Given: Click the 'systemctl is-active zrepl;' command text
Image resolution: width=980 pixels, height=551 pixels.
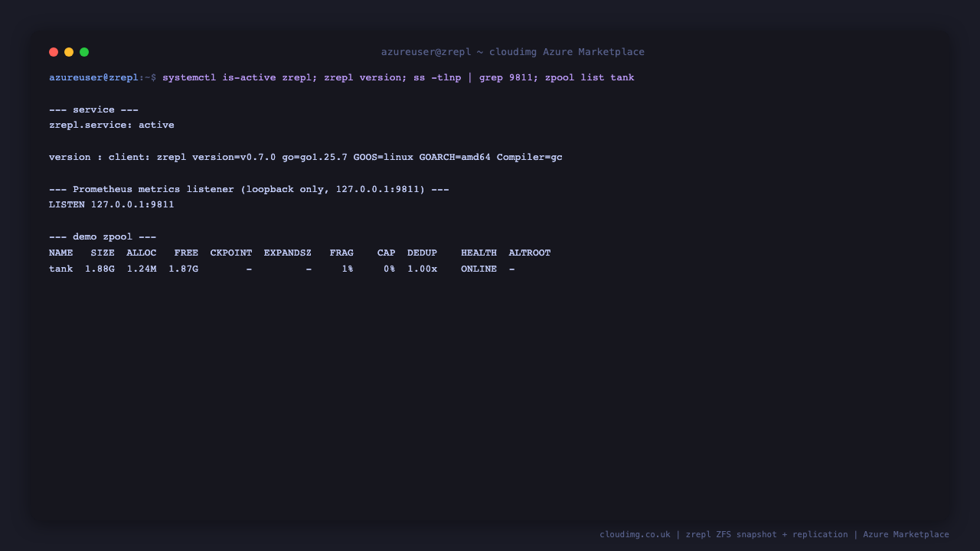Looking at the screenshot, I should (240, 77).
